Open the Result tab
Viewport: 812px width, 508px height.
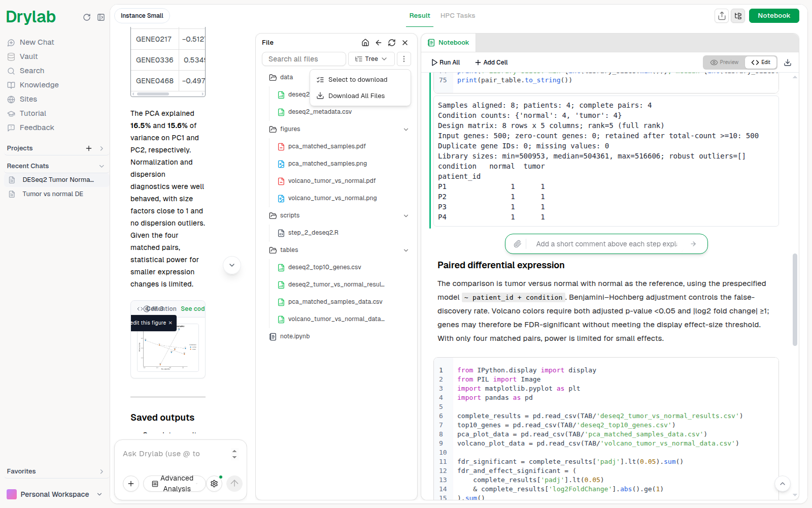420,16
